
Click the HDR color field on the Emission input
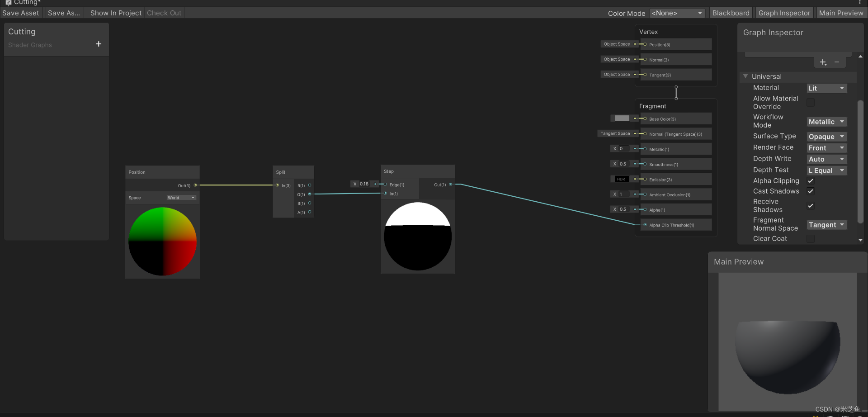[x=621, y=179]
